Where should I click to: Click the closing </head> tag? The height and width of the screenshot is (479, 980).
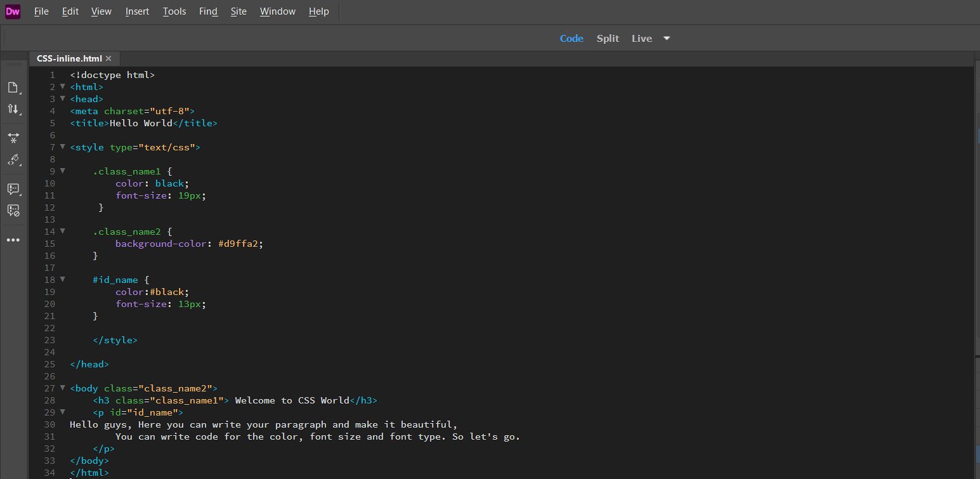[89, 364]
